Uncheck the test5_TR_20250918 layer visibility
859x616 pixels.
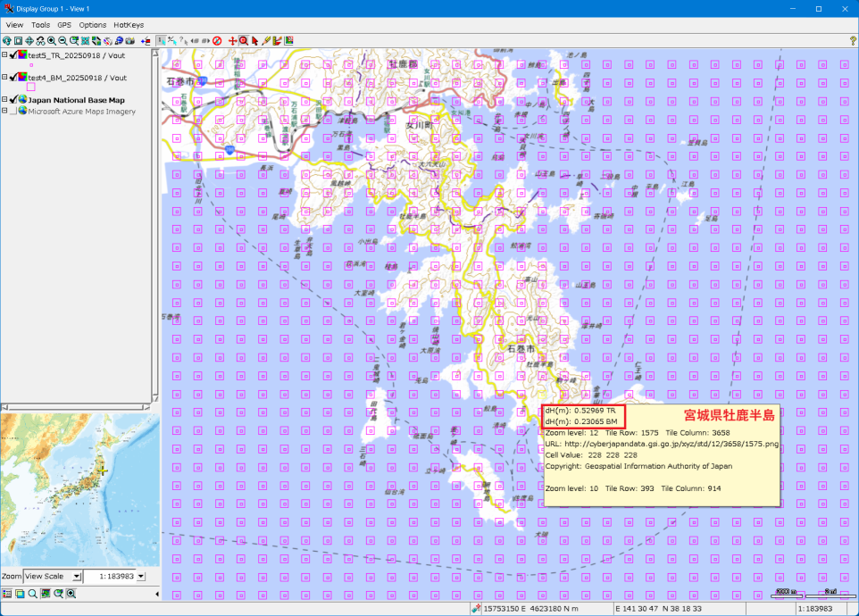13,54
